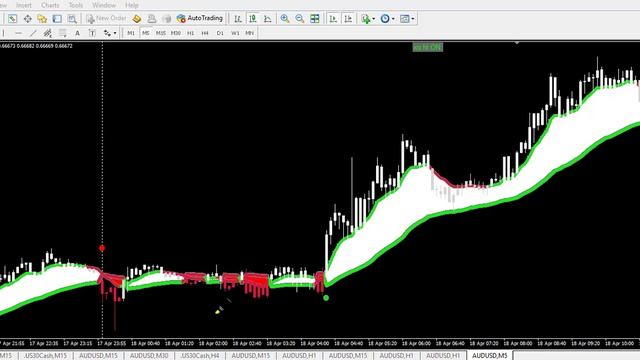Open the Market Watch panel icon
Viewport: 640px width, 360px height.
coord(12,18)
